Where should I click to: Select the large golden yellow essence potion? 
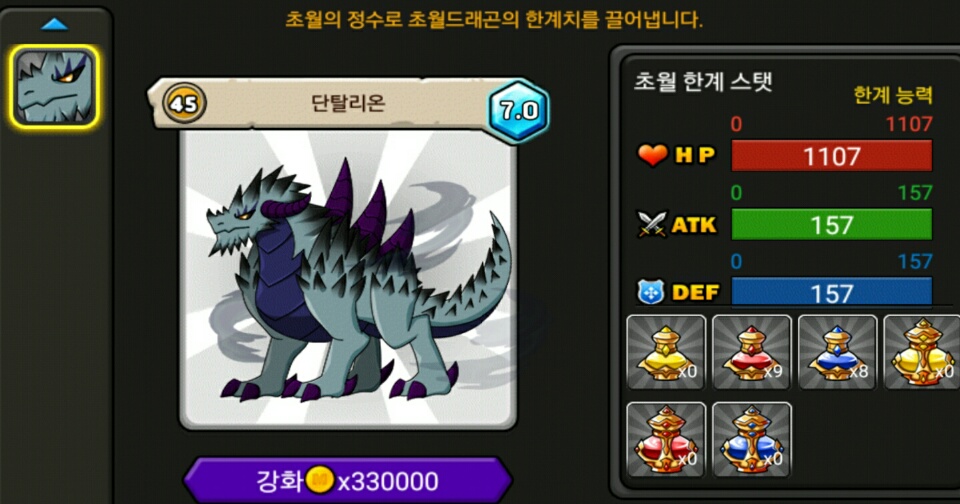922,352
